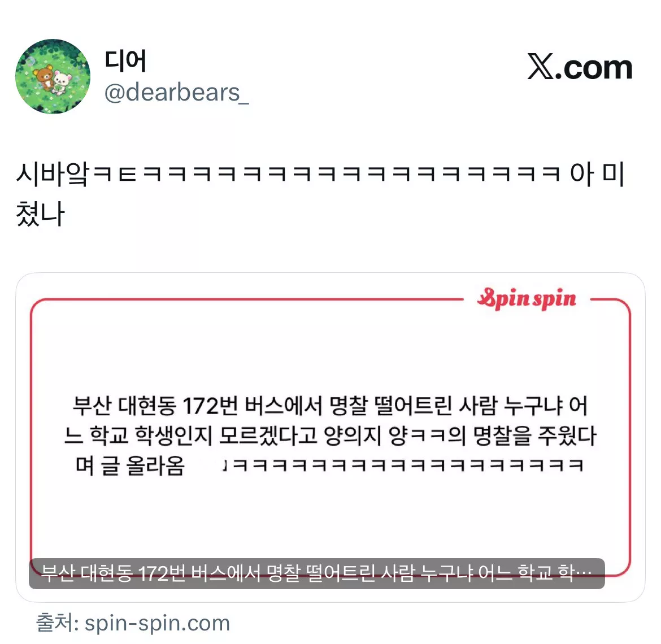
Task: Click the ㅋㅋㅋ laughter row in card
Action: click(403, 465)
